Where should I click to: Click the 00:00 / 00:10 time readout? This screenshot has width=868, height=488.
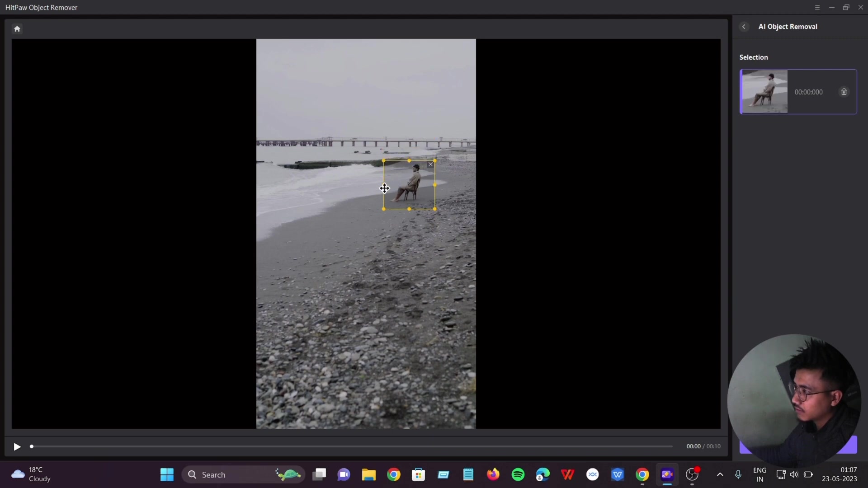[x=703, y=446]
